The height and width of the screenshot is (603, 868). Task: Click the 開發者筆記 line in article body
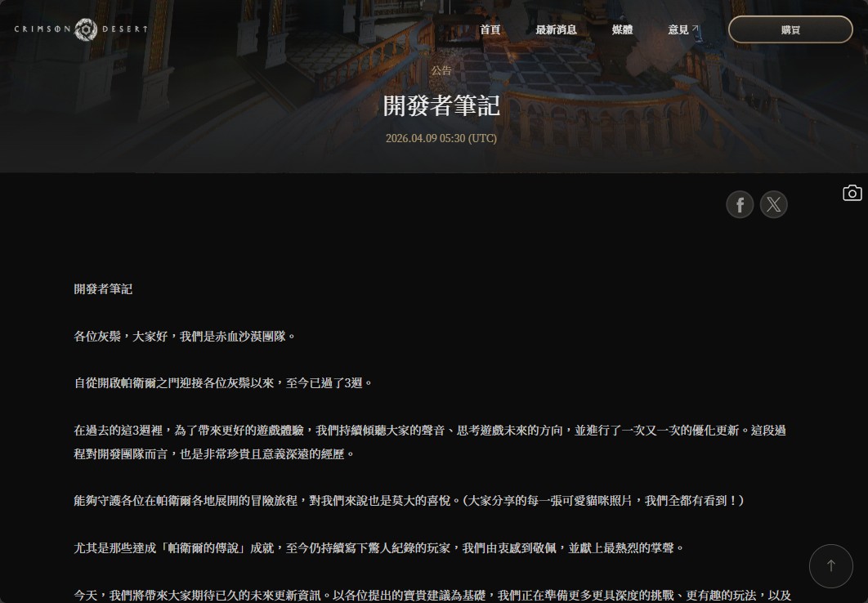pos(103,288)
